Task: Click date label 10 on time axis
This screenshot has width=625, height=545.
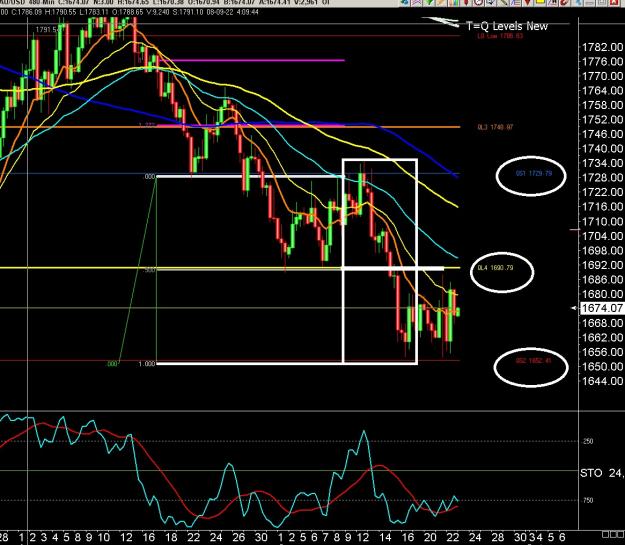Action: click(104, 537)
